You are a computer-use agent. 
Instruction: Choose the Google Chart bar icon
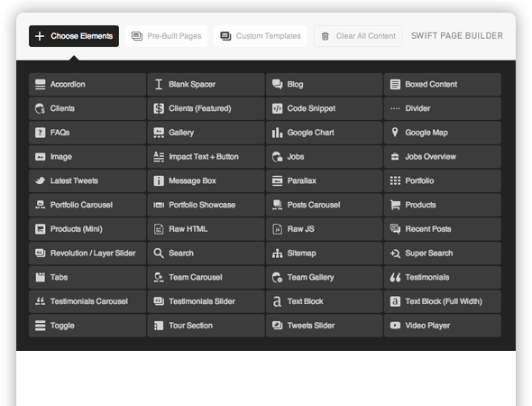coord(277,133)
